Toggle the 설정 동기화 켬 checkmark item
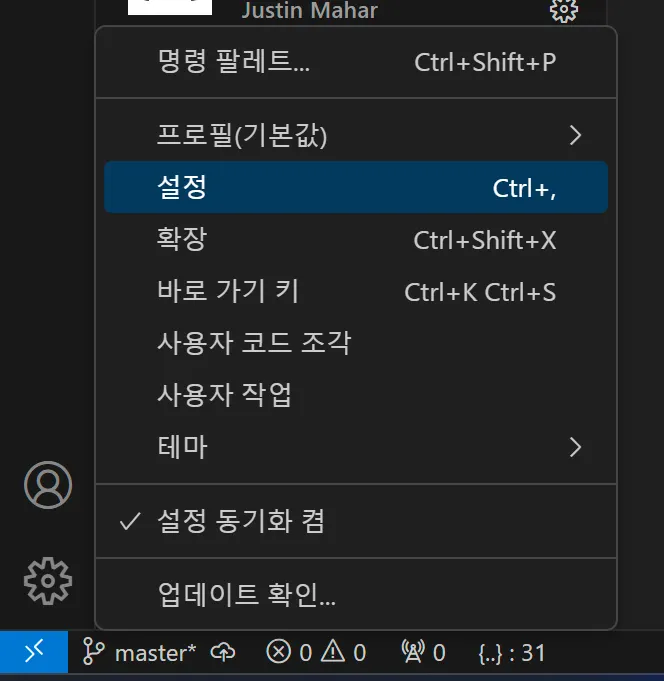The width and height of the screenshot is (664, 681). 240,521
